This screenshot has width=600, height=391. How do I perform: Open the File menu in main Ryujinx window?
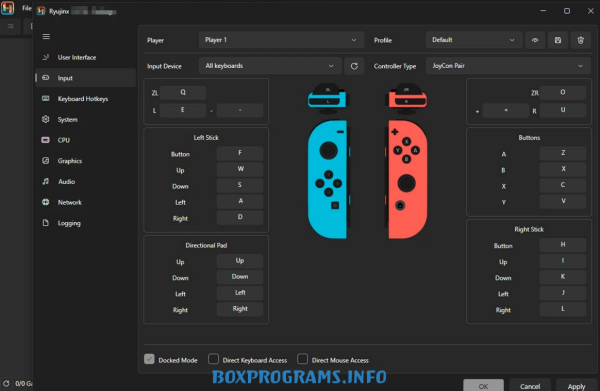26,8
